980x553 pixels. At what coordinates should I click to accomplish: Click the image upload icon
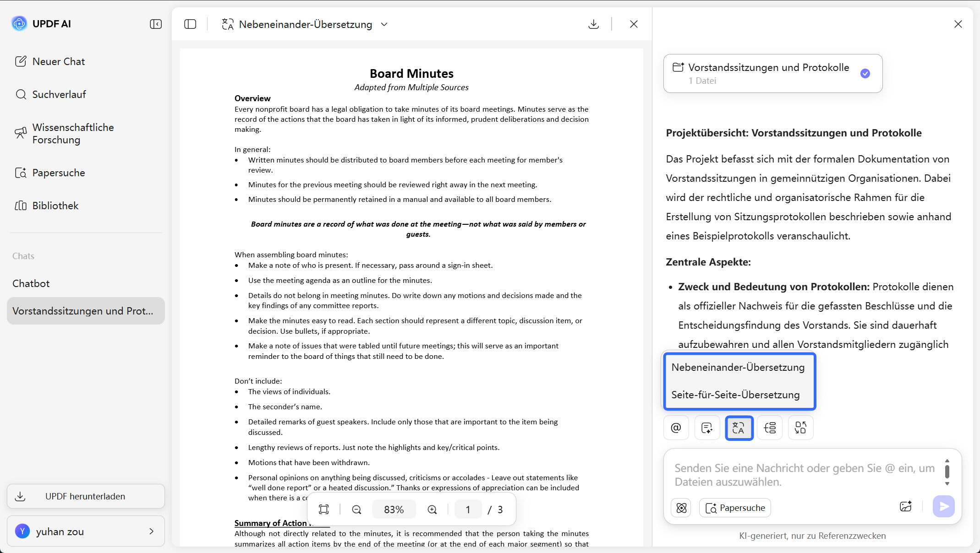(906, 506)
